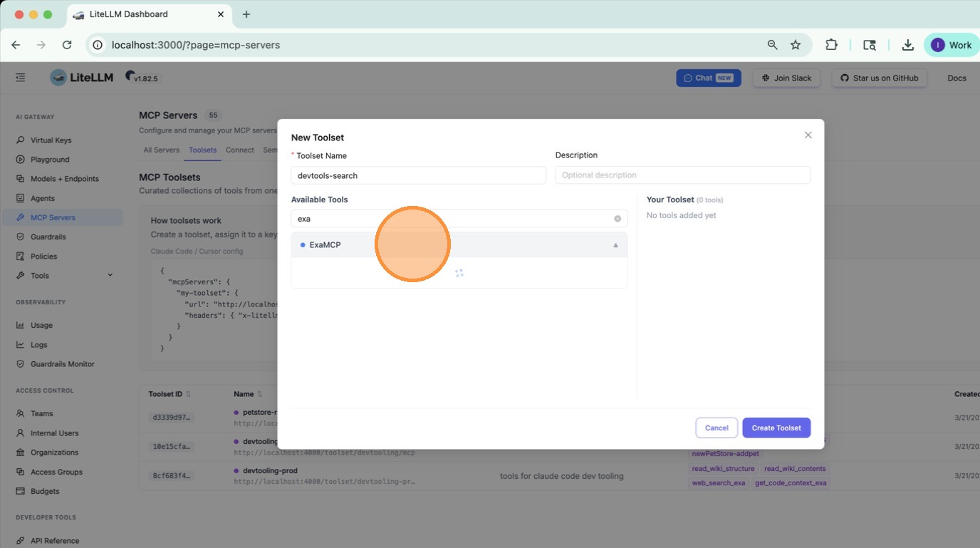Image resolution: width=980 pixels, height=548 pixels.
Task: Click the LiteLLM logo
Action: tap(82, 78)
